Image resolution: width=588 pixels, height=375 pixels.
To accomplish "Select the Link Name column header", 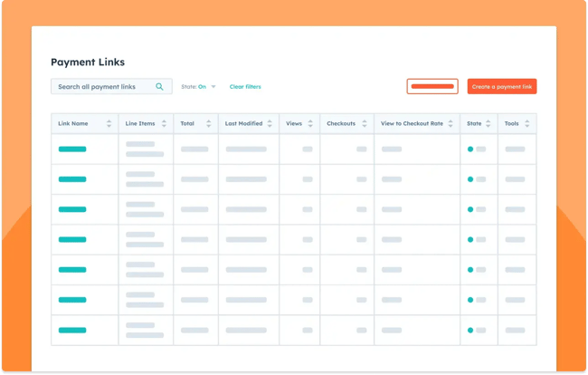I will [x=73, y=123].
